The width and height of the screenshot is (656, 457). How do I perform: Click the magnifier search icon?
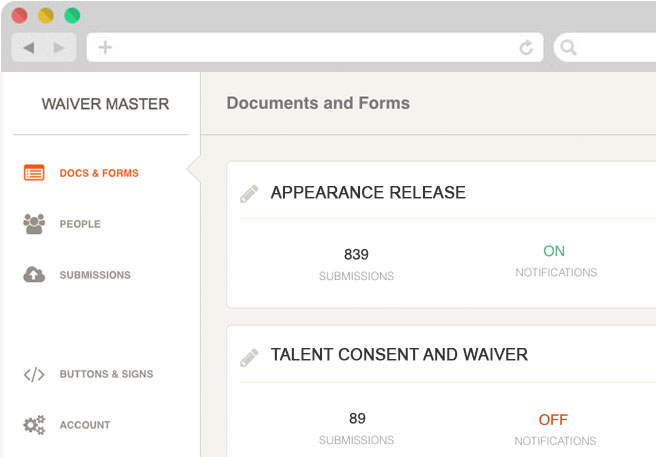[x=569, y=48]
